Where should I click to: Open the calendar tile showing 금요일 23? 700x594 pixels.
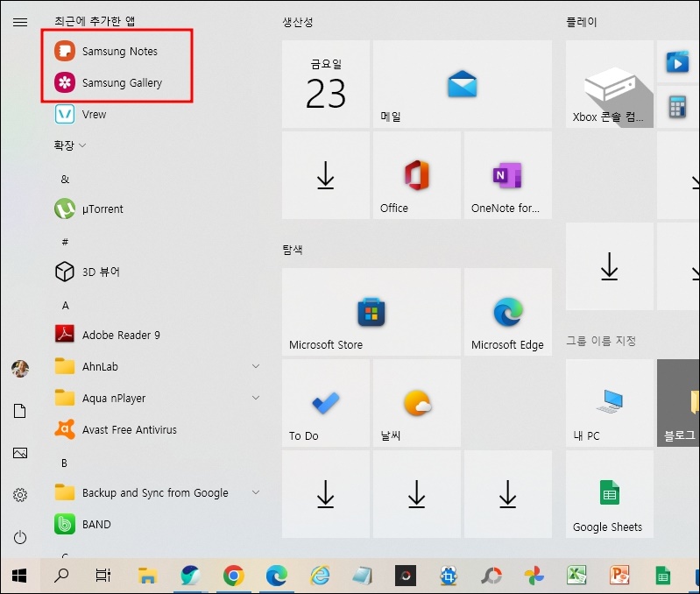tap(326, 84)
